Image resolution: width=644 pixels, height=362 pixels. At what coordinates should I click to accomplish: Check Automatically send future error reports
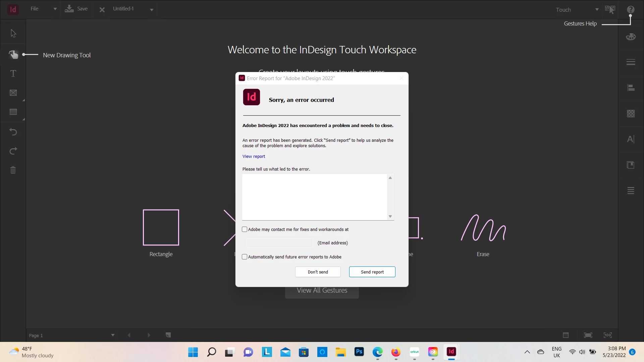click(x=245, y=257)
